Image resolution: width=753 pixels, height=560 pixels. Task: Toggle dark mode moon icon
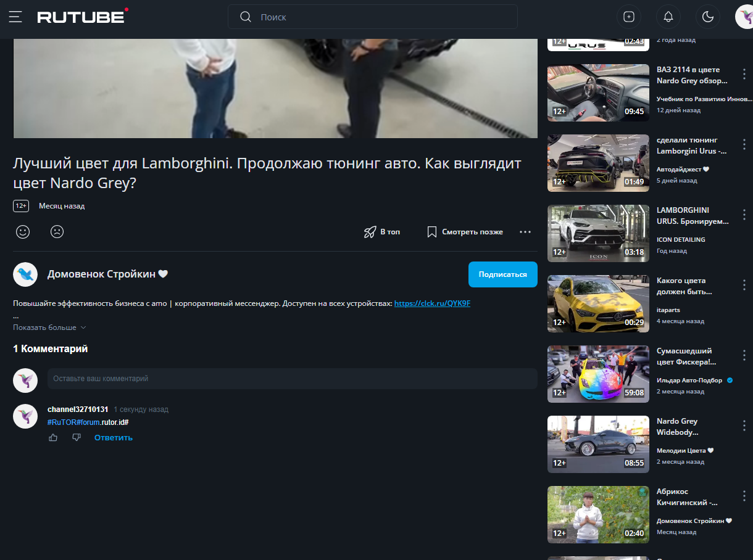pos(708,17)
